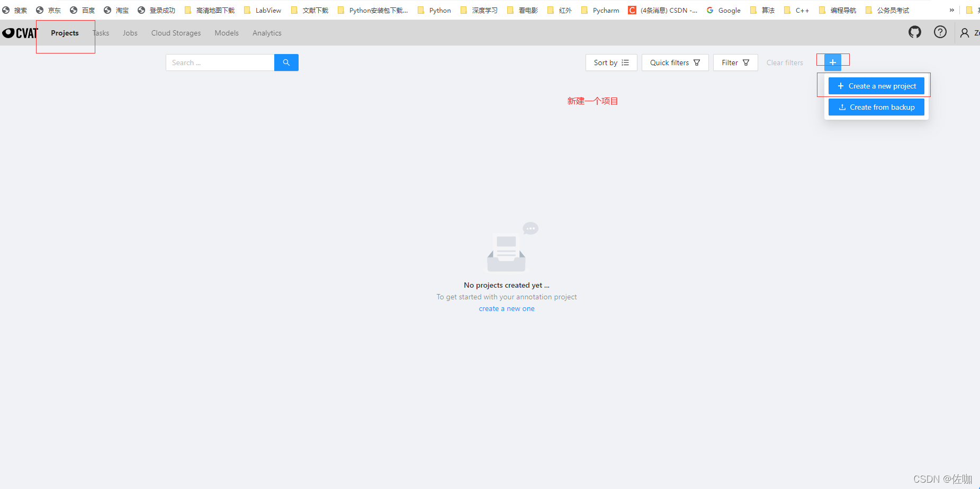Switch to the Analytics tab

coord(267,33)
